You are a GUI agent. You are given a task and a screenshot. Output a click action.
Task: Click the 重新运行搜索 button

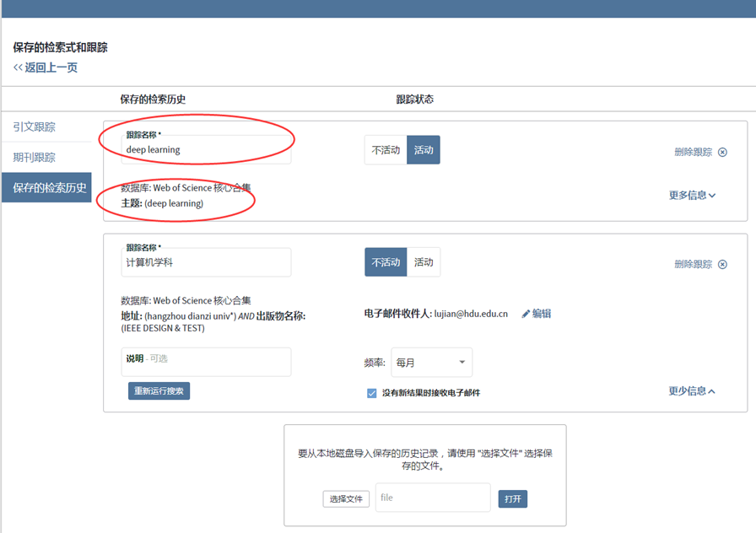[x=159, y=390]
